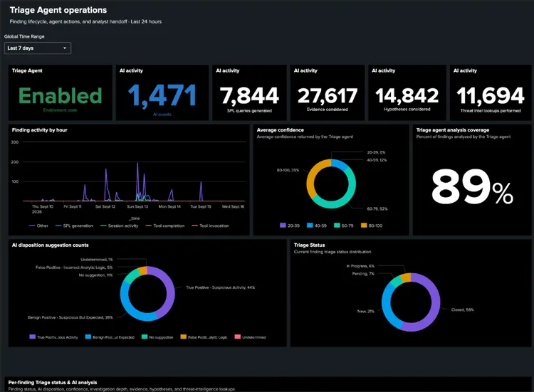Select the blue 40-59 confidence legend swatch
The height and width of the screenshot is (392, 534).
pos(310,226)
